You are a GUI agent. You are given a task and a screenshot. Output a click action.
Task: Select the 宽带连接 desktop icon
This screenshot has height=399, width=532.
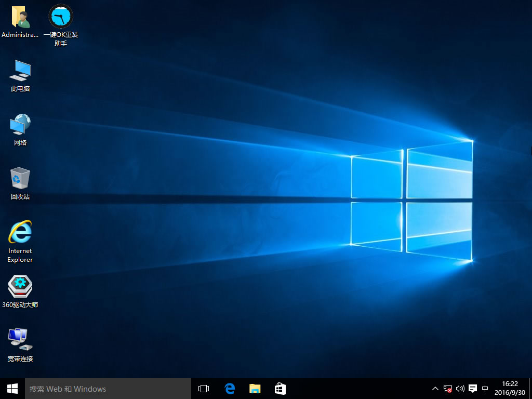tap(20, 345)
